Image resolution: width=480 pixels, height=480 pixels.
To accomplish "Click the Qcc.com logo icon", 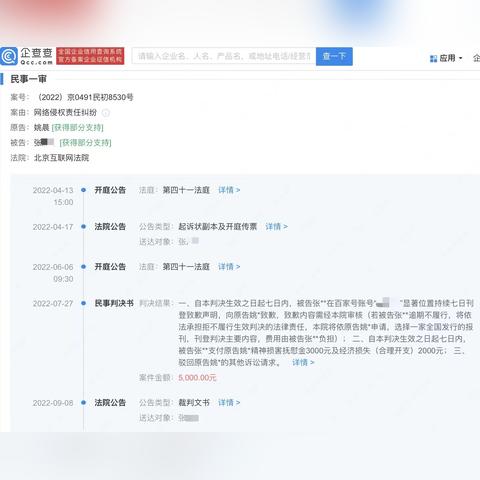I will (x=9, y=56).
